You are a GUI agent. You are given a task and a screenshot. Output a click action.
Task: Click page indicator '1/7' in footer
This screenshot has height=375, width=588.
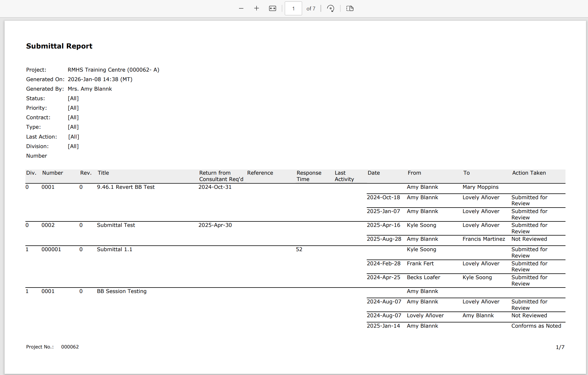point(560,347)
